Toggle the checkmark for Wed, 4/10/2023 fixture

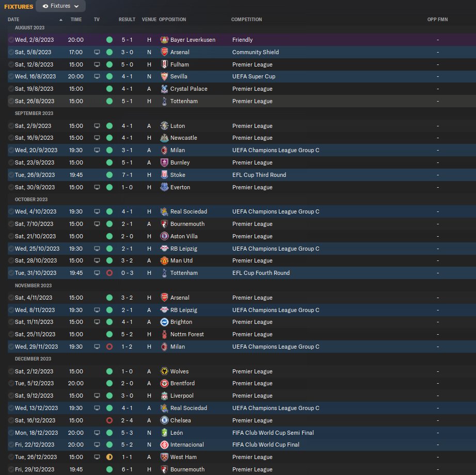click(11, 211)
